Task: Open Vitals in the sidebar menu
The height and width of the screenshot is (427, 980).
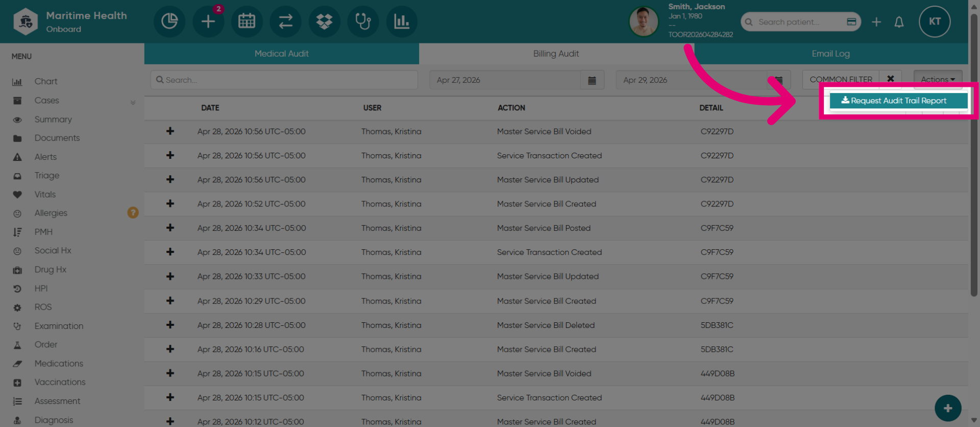Action: tap(45, 195)
